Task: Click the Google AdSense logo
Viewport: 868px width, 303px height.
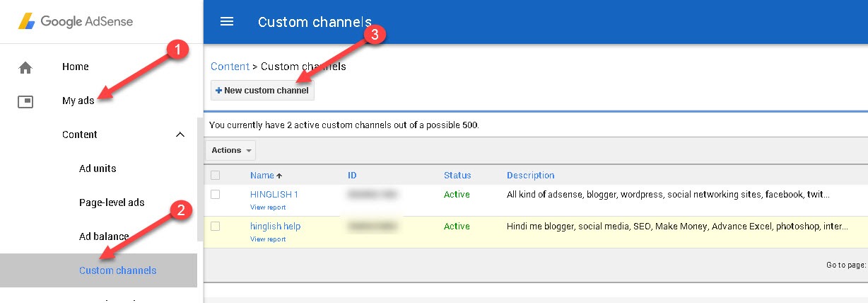Action: coord(76,21)
